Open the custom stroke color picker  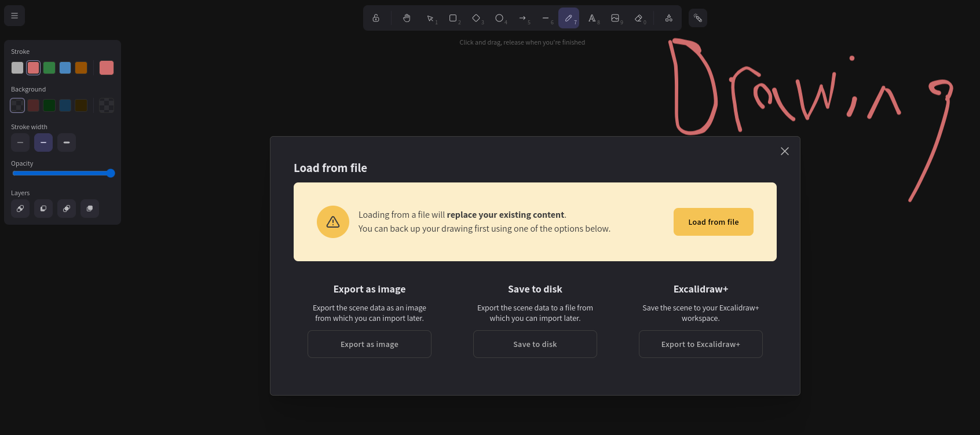(x=107, y=68)
